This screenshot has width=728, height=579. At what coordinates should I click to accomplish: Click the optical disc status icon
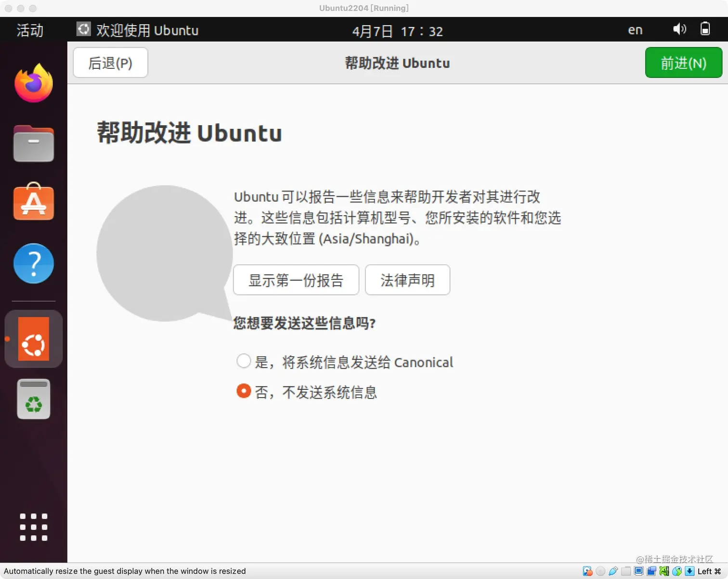point(600,571)
